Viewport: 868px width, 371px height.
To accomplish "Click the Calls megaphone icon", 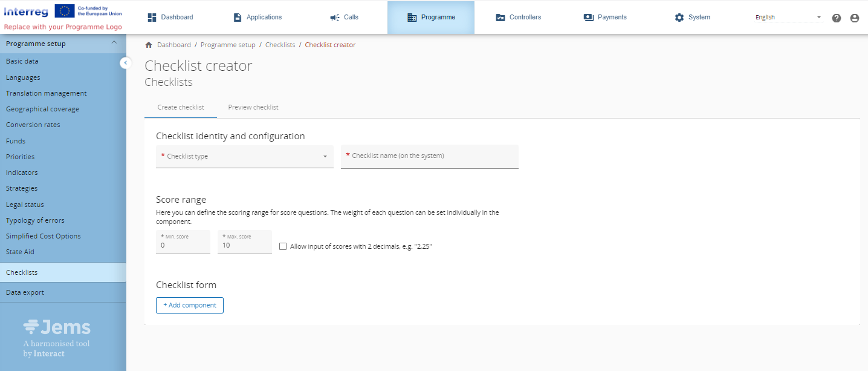I will click(x=335, y=18).
